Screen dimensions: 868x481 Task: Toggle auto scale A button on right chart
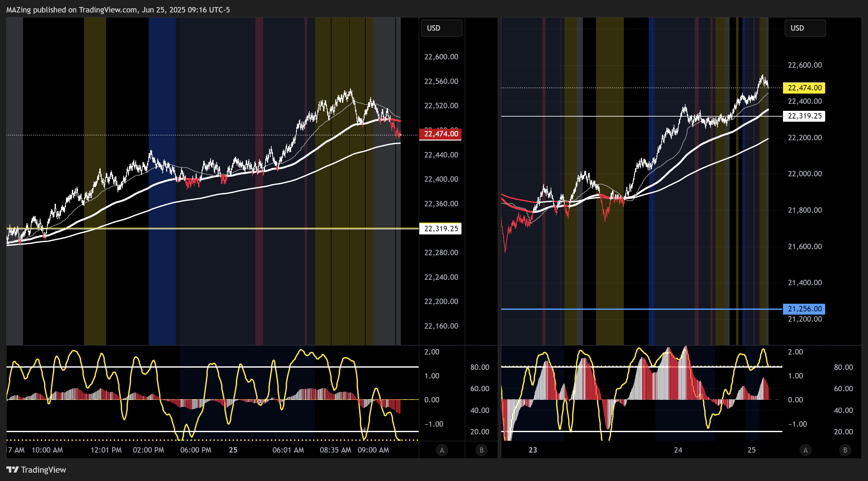[805, 450]
